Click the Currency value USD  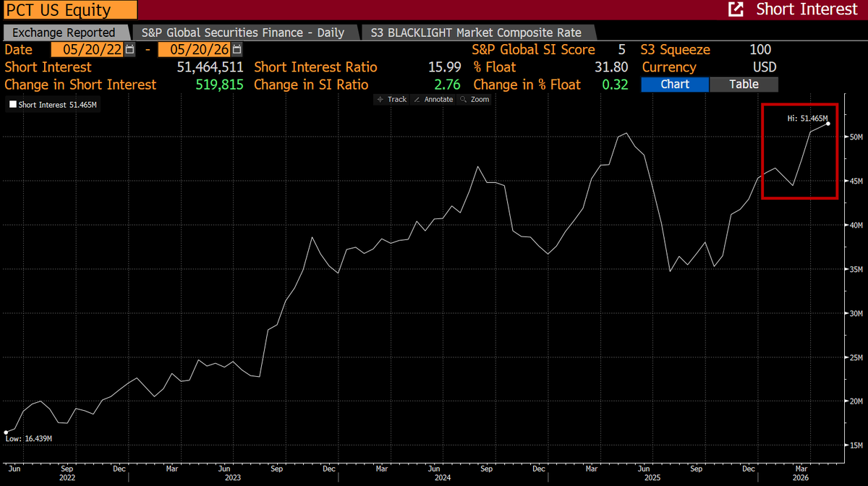tap(764, 67)
